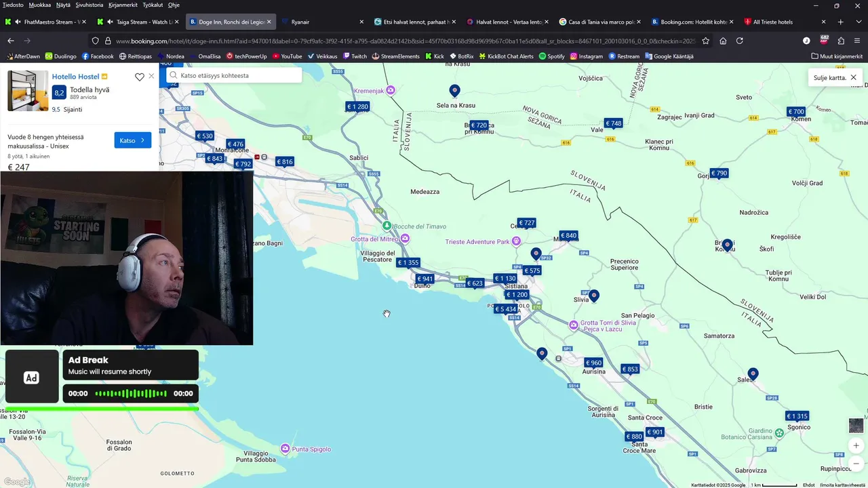The width and height of the screenshot is (868, 488).
Task: Select the € 727 price marker
Action: (x=527, y=223)
